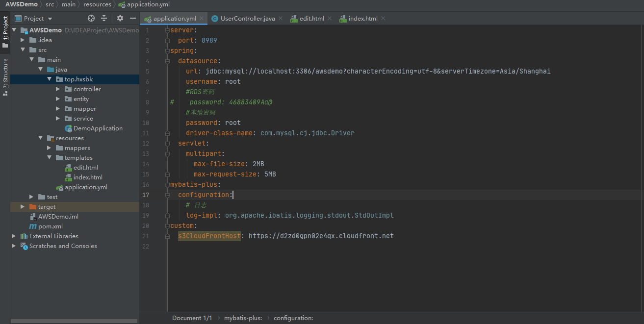Expand the mappers folder

(x=50, y=148)
